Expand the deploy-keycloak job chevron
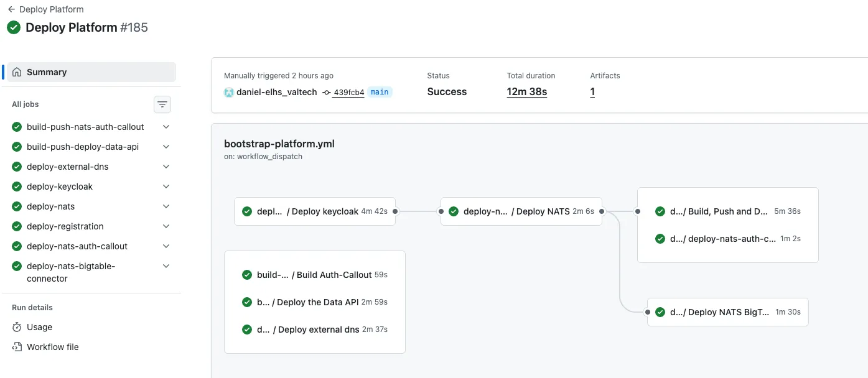 [x=166, y=187]
